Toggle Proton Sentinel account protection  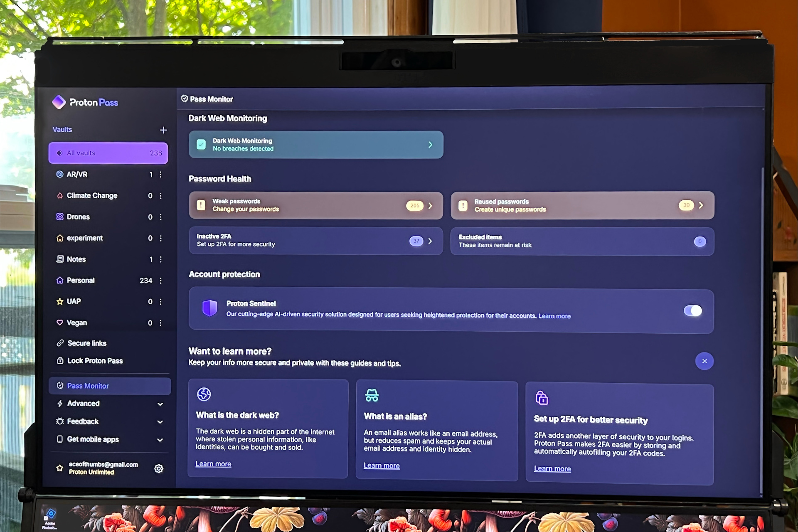(692, 309)
